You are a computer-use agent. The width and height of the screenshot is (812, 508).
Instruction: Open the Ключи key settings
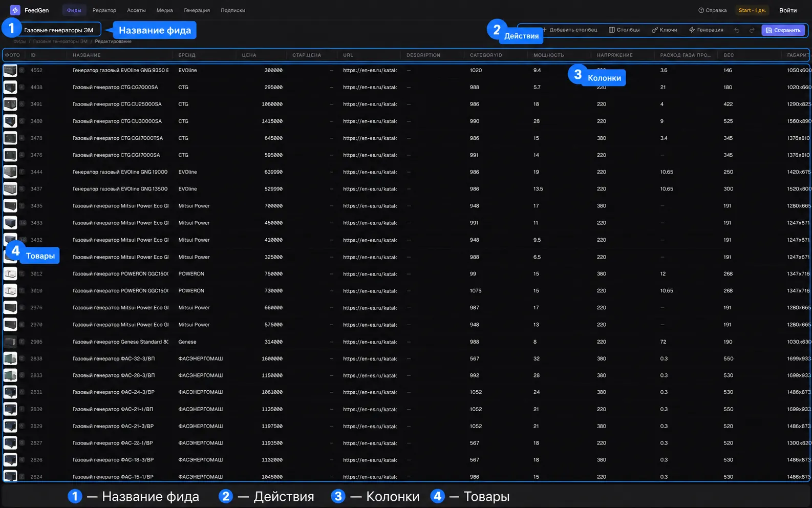664,30
